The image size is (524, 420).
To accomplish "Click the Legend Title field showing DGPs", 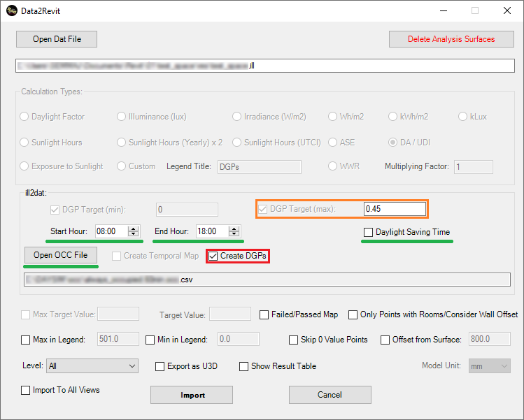I will [260, 167].
